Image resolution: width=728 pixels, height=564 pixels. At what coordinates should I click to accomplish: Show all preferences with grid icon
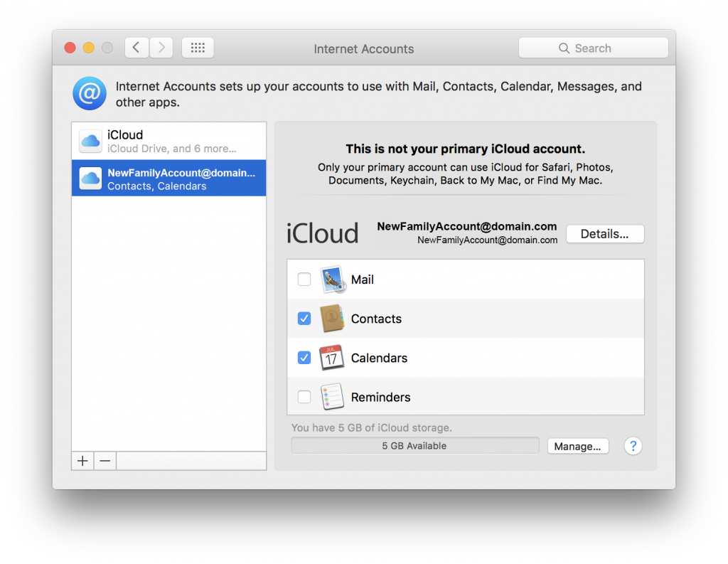198,48
